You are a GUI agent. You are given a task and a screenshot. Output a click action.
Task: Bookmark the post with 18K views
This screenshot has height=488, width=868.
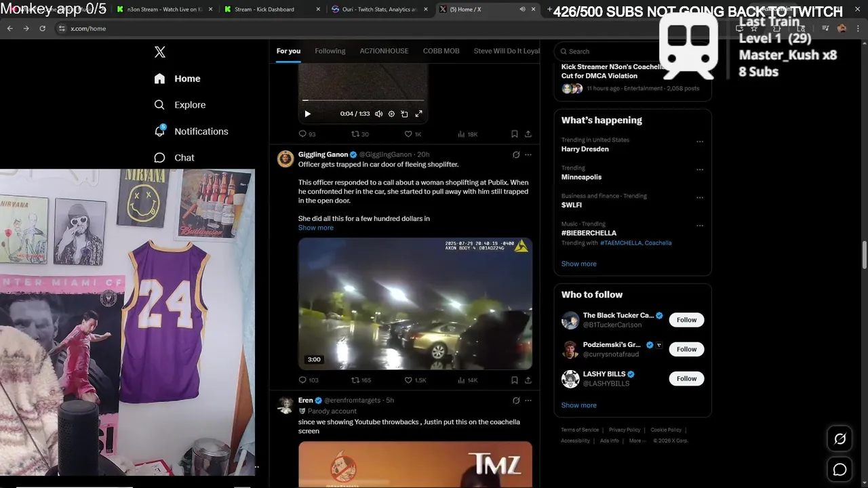(514, 134)
